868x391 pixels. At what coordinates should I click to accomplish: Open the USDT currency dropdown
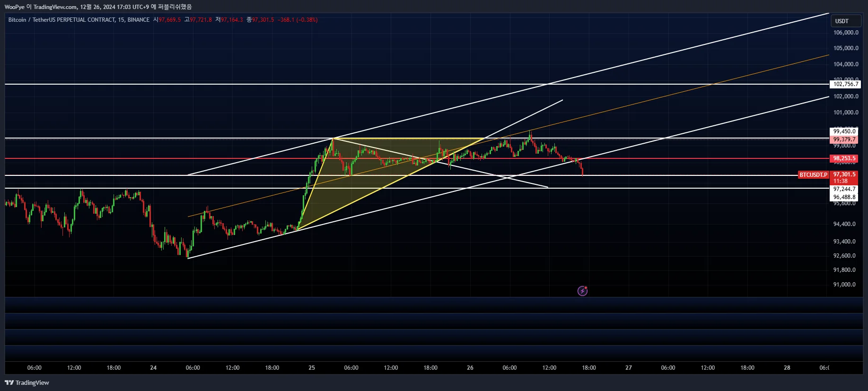click(846, 21)
